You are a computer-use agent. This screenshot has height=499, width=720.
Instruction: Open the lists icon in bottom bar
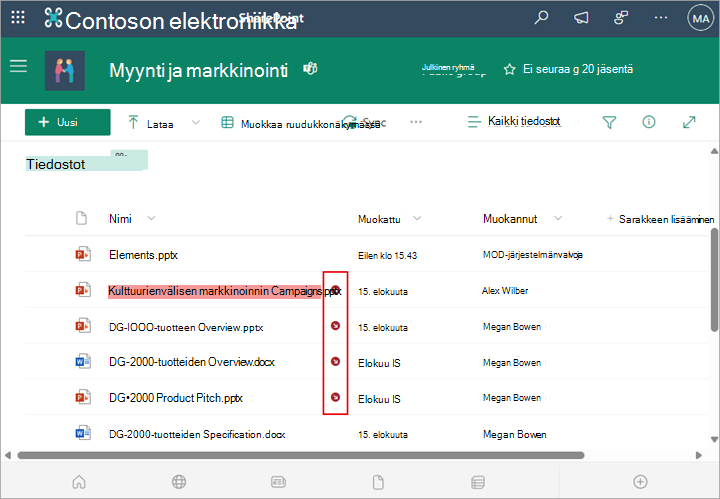pyautogui.click(x=478, y=482)
